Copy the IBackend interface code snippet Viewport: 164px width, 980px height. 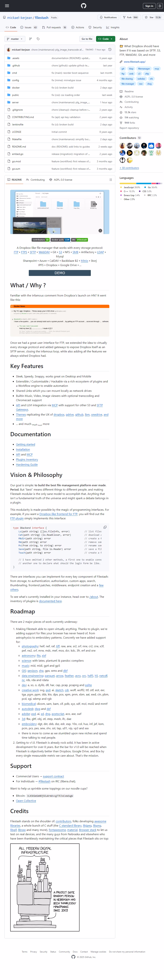105,527
